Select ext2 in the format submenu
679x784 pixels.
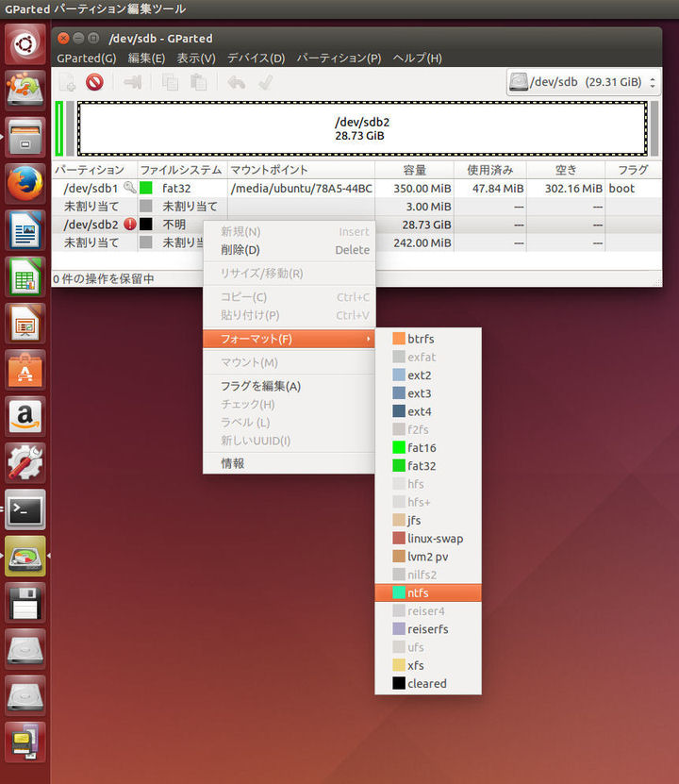[428, 375]
